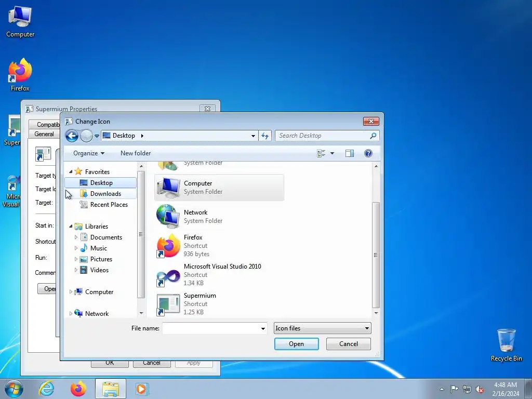Select the Firefox shortcut in file list
Image resolution: width=532 pixels, height=399 pixels.
[219, 246]
